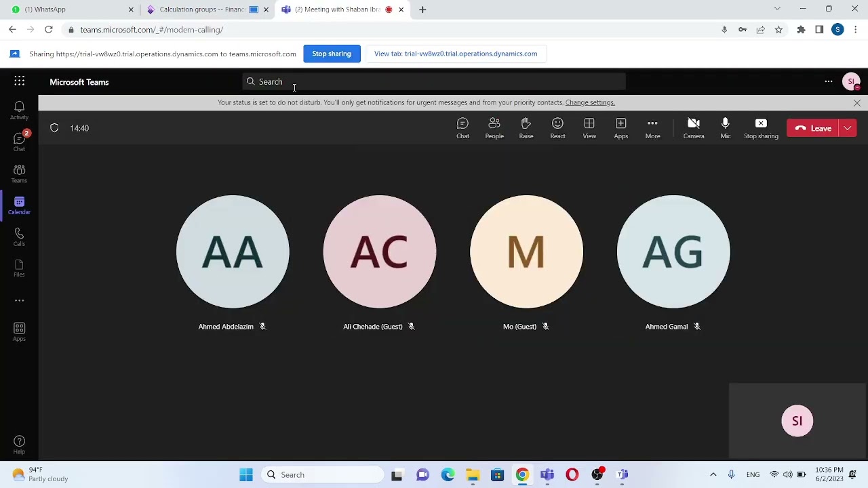Click the Chrome address bar URL
The height and width of the screenshot is (488, 868).
tap(151, 30)
